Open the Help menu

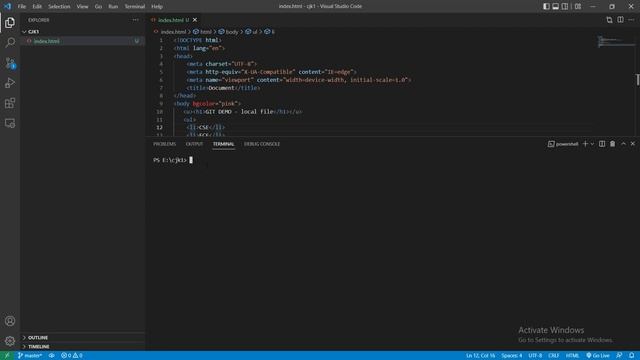pyautogui.click(x=157, y=6)
